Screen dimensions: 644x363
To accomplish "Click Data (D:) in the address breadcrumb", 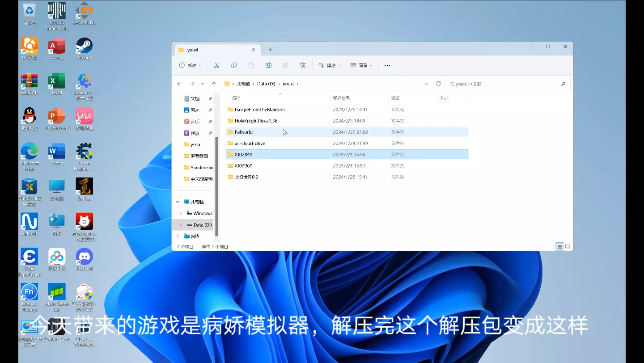I will click(x=266, y=84).
